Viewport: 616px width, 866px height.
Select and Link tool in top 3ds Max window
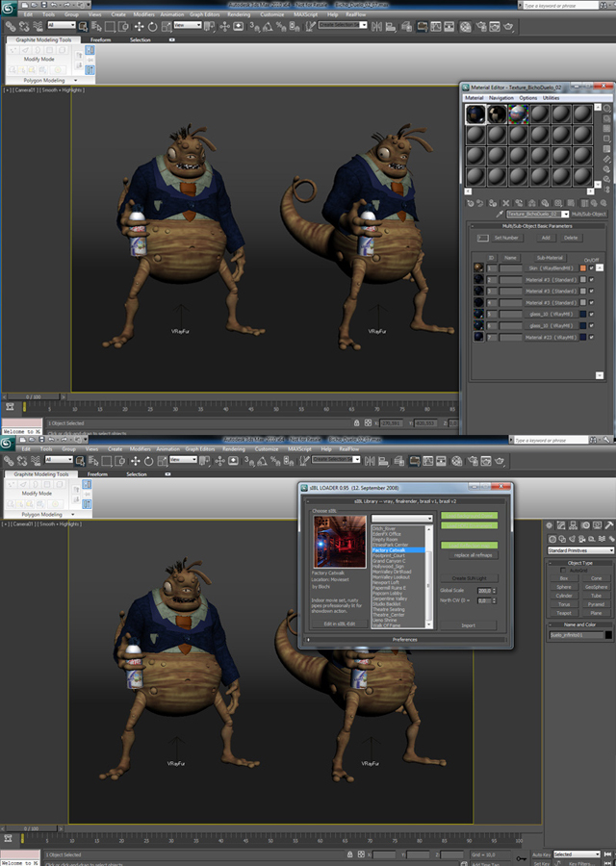click(x=10, y=26)
